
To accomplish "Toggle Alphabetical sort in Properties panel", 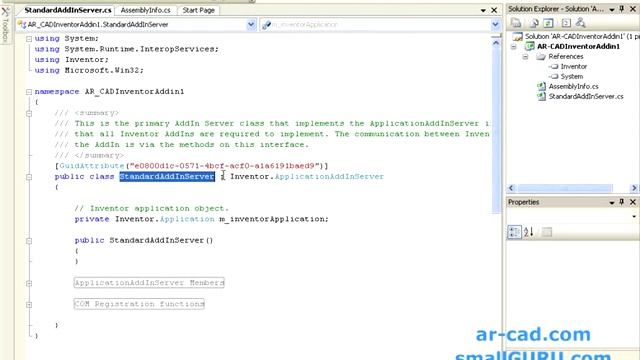I will pyautogui.click(x=529, y=232).
